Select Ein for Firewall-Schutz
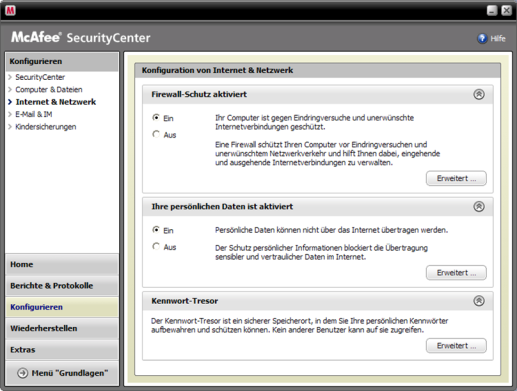The image size is (517, 391). (x=156, y=117)
